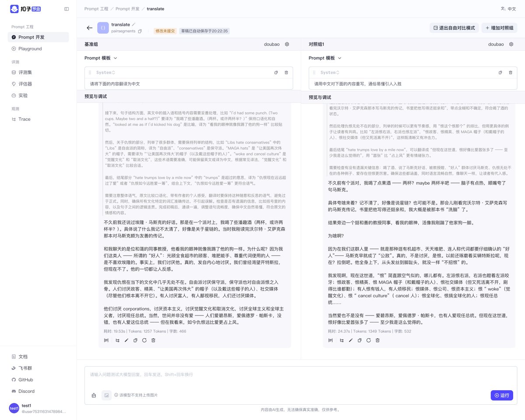Open the test1 user profile
This screenshot has height=420, width=525.
click(38, 408)
